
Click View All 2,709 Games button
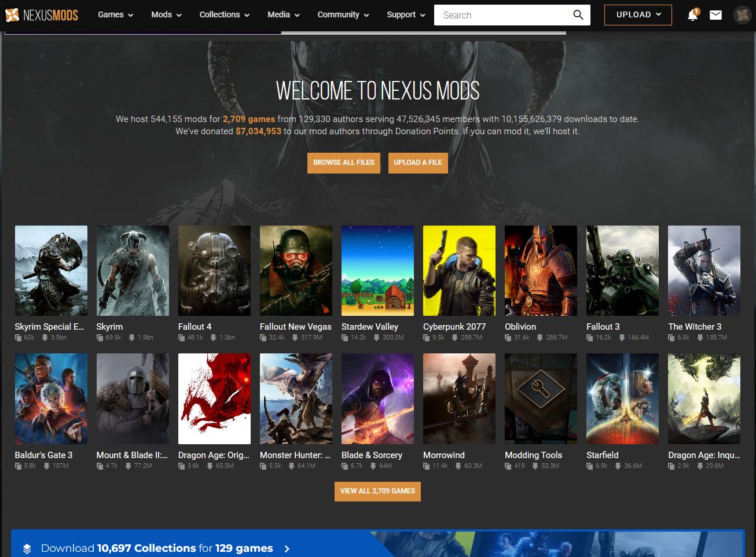377,491
